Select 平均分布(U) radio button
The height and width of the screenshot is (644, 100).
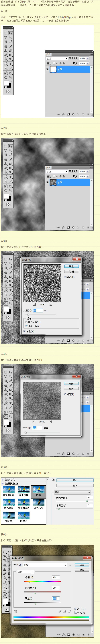[26, 322]
